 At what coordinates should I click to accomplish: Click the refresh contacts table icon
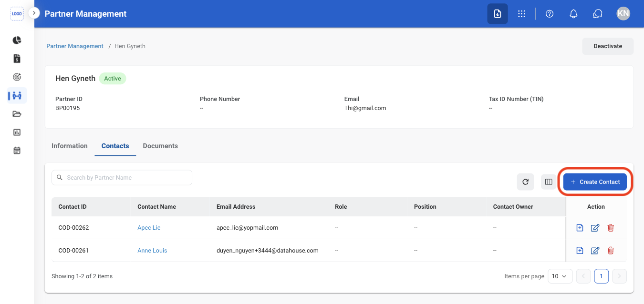coord(526,182)
